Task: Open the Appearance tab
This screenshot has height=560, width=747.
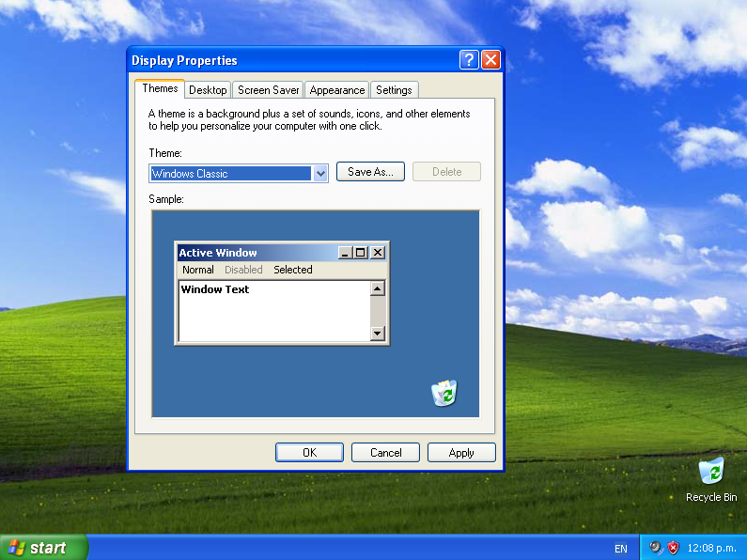Action: point(336,90)
